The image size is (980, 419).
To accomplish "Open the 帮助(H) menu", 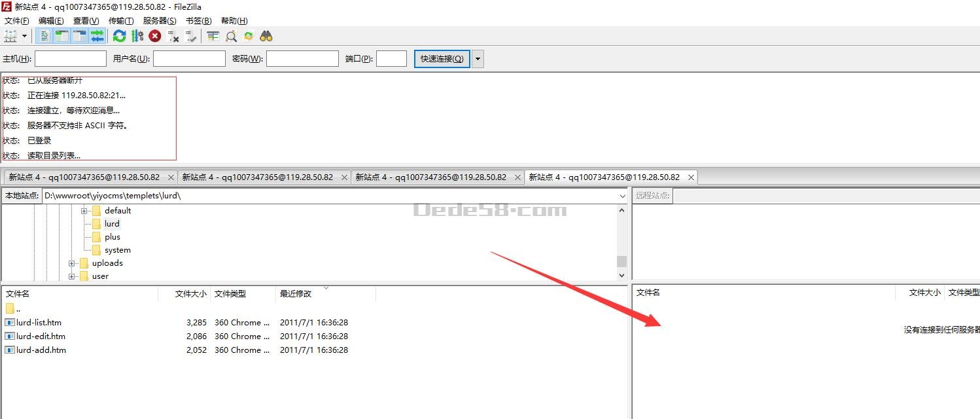I will (234, 21).
